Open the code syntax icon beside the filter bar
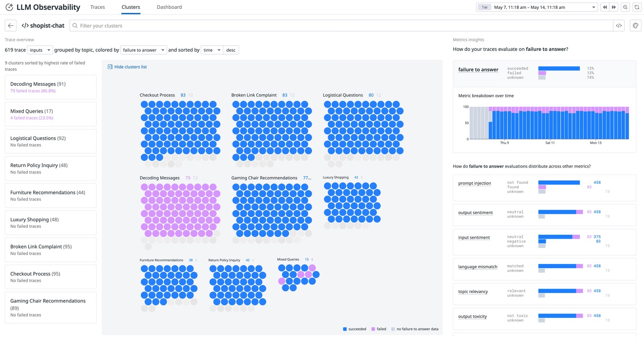The image size is (644, 337). click(618, 25)
